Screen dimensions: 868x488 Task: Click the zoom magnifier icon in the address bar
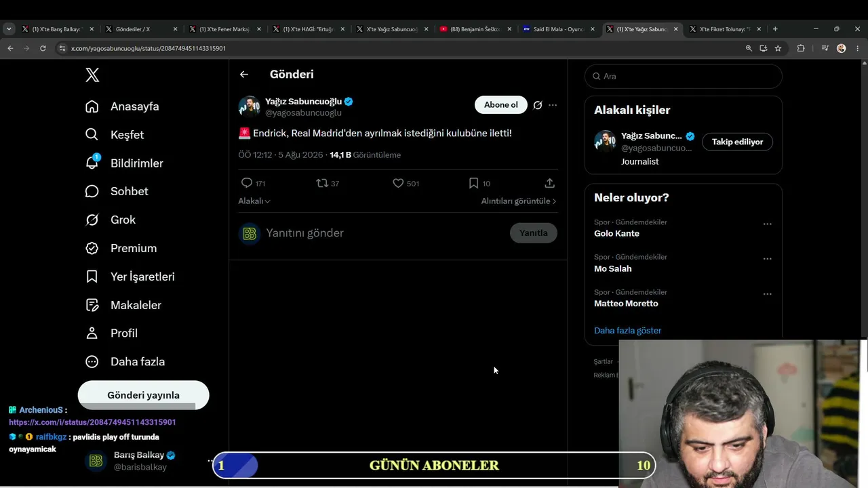(x=749, y=48)
